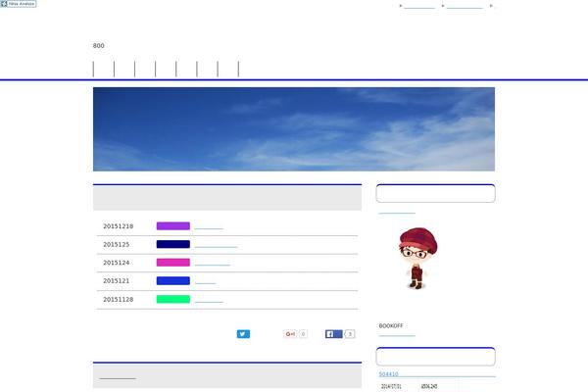Open the article link in the 20151218 row
588x392 pixels.
coord(209,226)
